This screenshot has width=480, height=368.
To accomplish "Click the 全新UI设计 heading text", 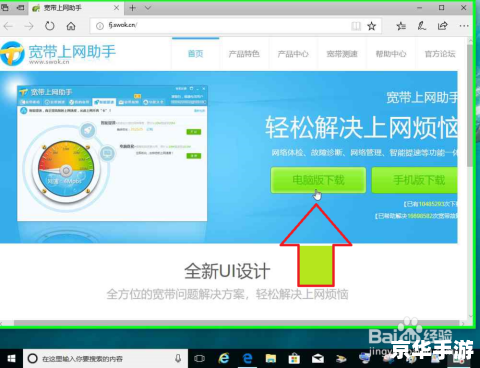I will pos(227,271).
